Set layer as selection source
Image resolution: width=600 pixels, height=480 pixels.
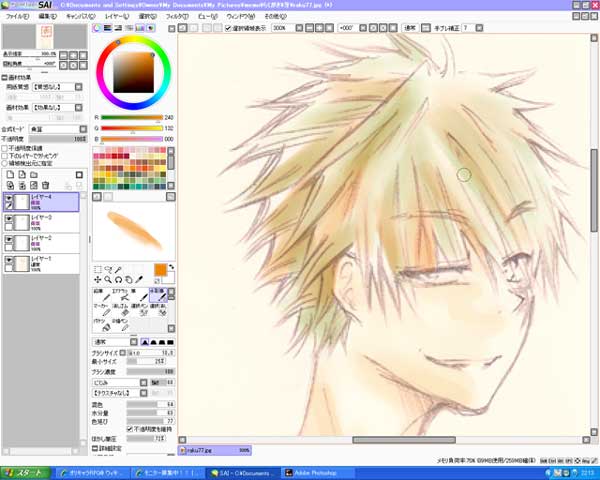click(5, 163)
